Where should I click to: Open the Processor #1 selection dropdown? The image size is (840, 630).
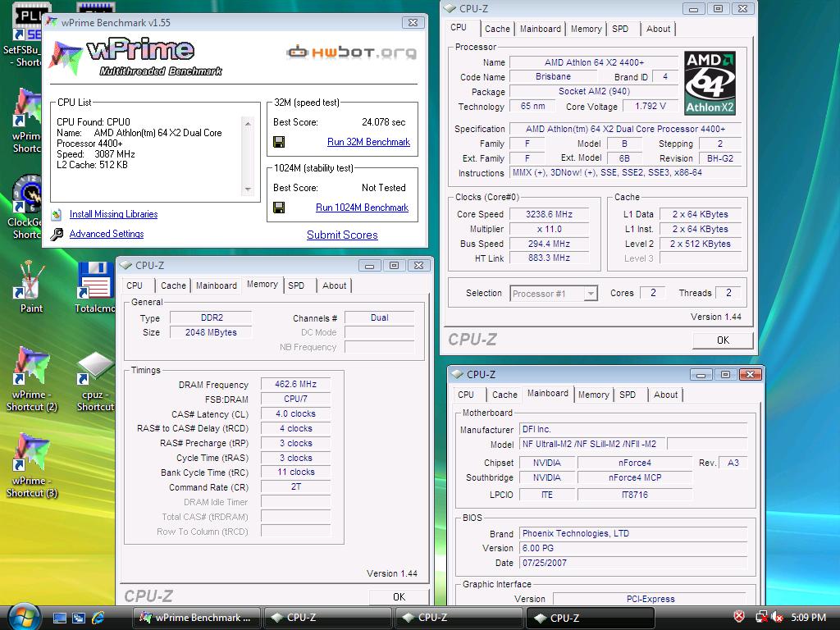point(591,294)
